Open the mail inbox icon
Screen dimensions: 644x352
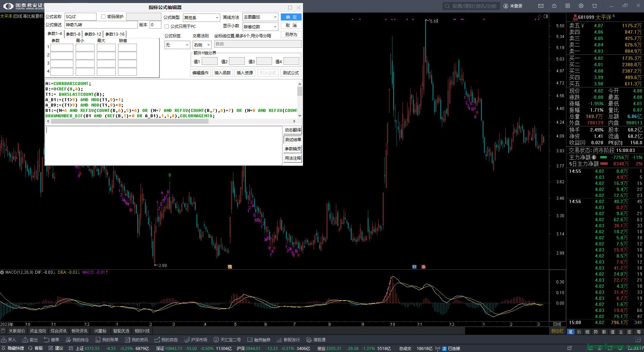point(541,6)
